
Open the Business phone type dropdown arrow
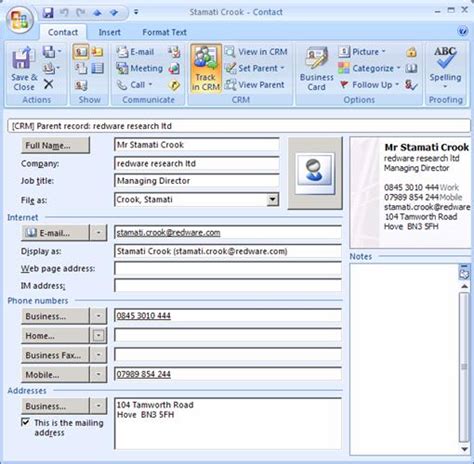pyautogui.click(x=99, y=316)
